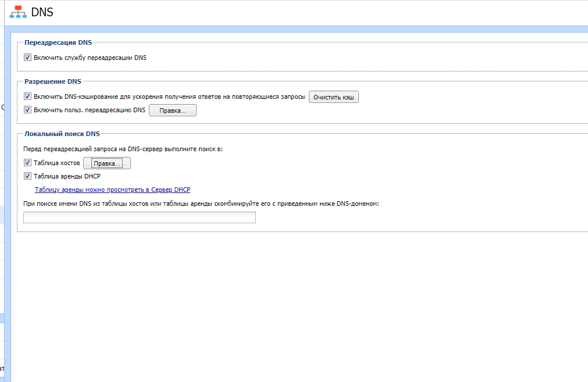Click the 'Включить службу переадресации DNS' label

pyautogui.click(x=90, y=58)
